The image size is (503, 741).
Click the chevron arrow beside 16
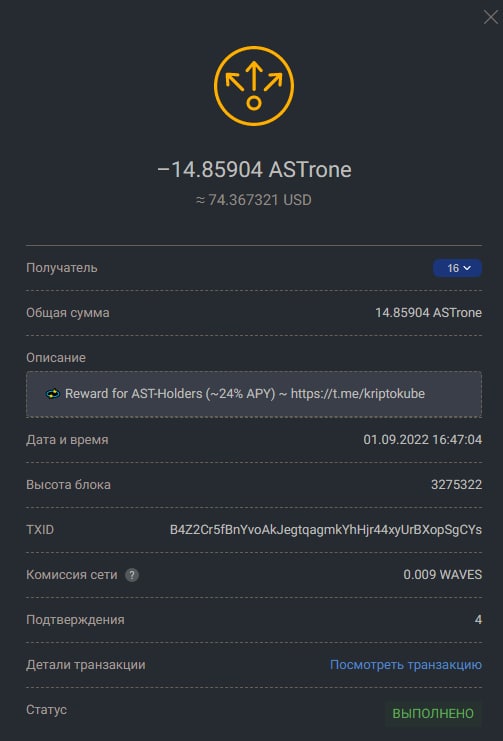tap(467, 268)
